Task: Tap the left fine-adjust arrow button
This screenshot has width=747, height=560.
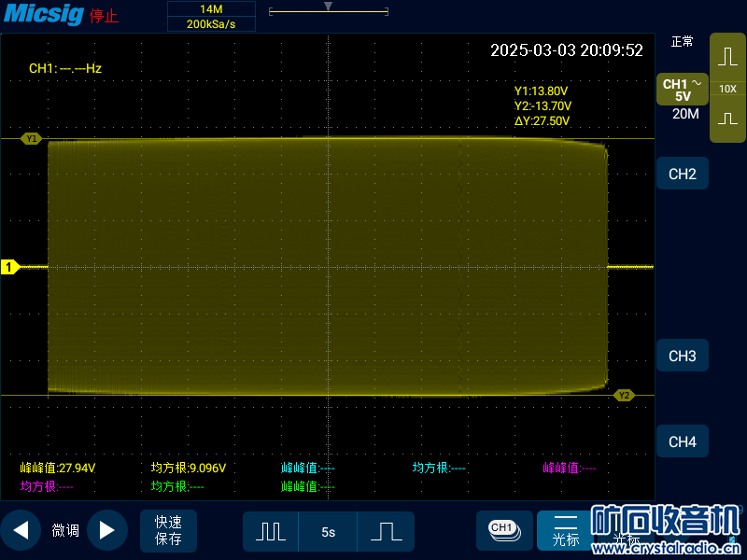Action: 21,530
